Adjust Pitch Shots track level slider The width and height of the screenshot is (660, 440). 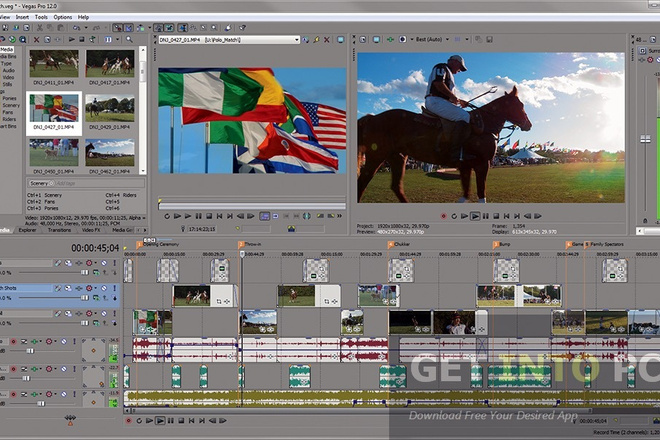85,298
